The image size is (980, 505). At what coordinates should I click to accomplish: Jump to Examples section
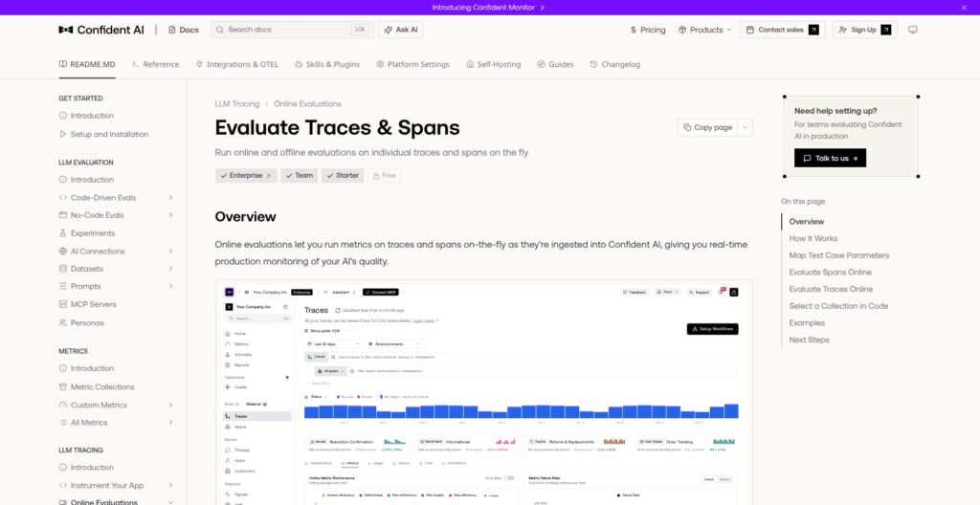[x=807, y=323]
